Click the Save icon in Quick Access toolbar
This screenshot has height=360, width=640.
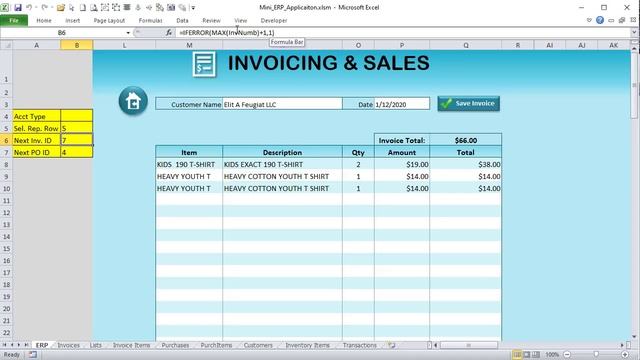click(18, 7)
